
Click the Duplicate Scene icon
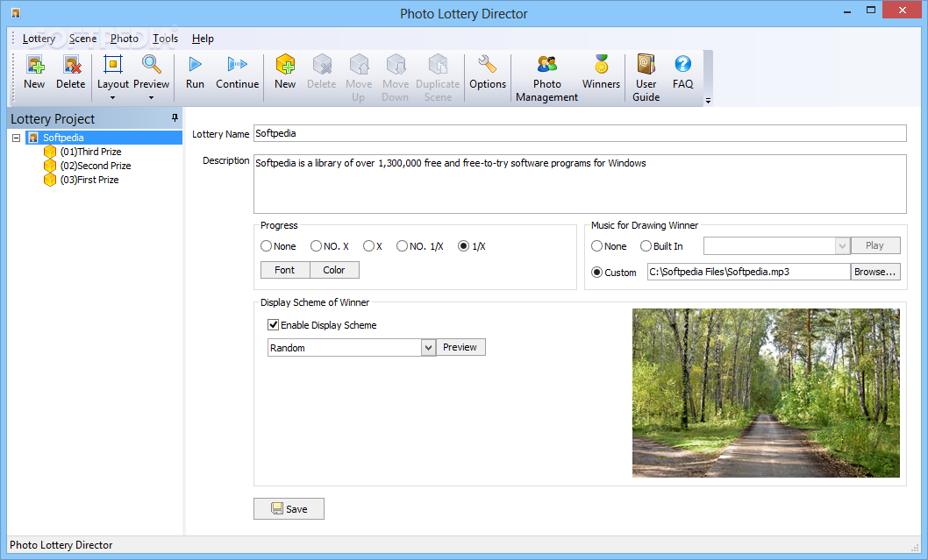438,65
